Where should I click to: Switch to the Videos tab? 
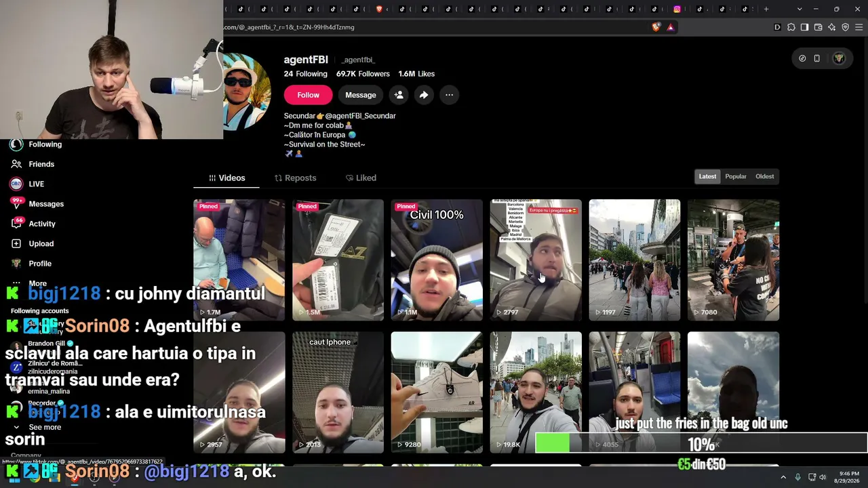click(x=226, y=178)
